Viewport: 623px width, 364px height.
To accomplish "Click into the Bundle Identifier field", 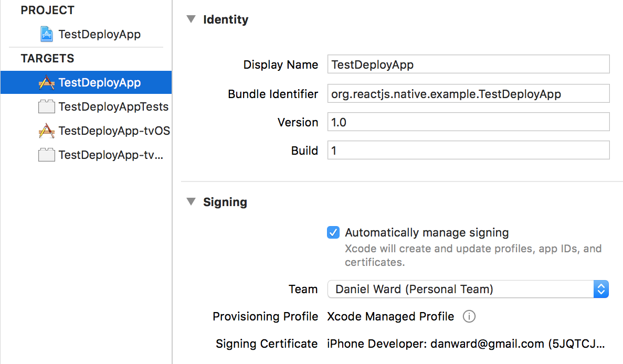I will (468, 94).
